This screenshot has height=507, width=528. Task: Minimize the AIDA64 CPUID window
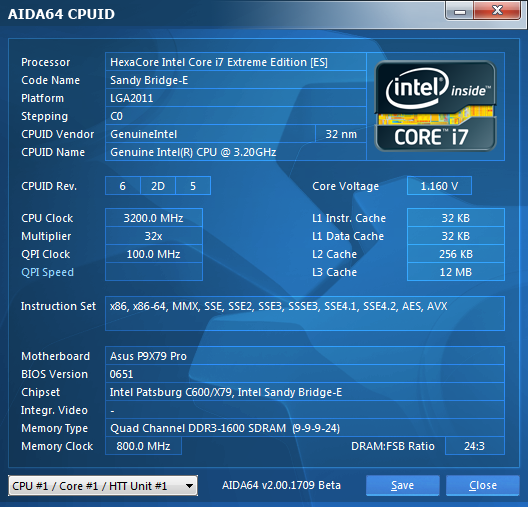[x=460, y=11]
